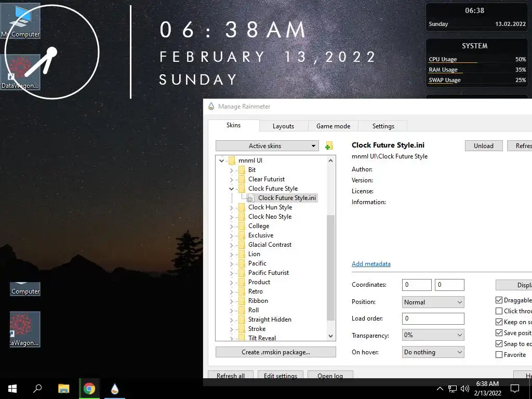532x399 pixels.
Task: Click Create .rmskin package button
Action: (x=275, y=352)
